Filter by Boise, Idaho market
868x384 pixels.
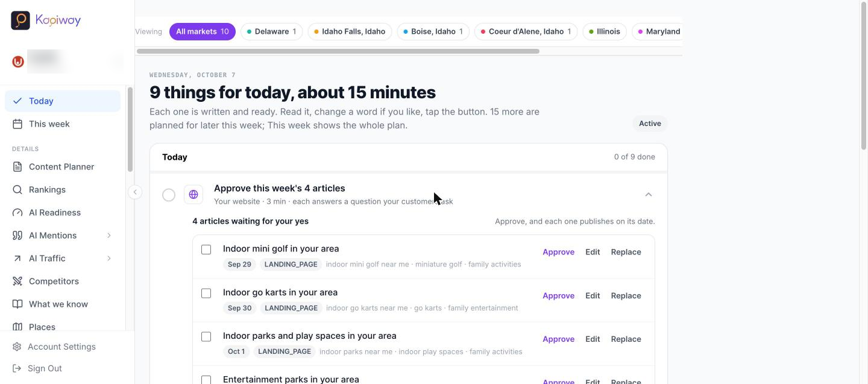point(433,31)
